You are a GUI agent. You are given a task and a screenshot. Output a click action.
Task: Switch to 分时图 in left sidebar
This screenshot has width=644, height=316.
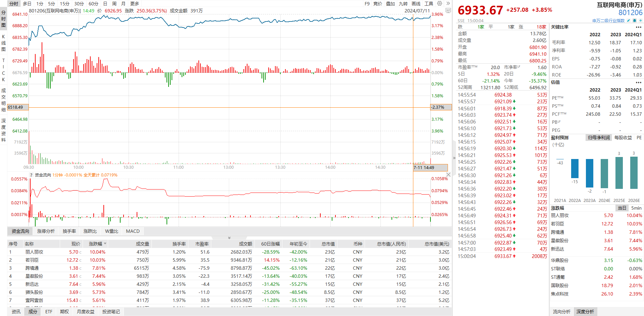tap(3, 19)
